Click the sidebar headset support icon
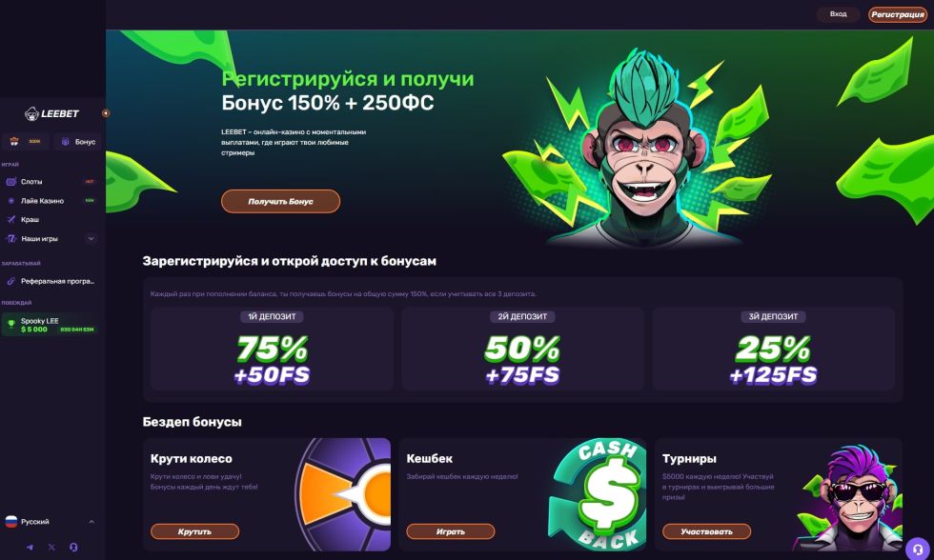The height and width of the screenshot is (560, 934). (x=74, y=547)
